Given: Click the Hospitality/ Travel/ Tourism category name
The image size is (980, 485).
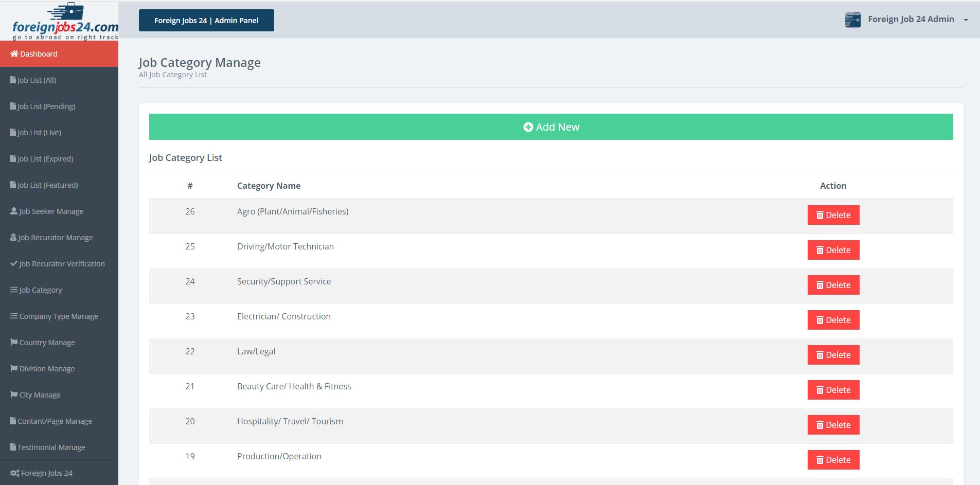Looking at the screenshot, I should click(290, 421).
